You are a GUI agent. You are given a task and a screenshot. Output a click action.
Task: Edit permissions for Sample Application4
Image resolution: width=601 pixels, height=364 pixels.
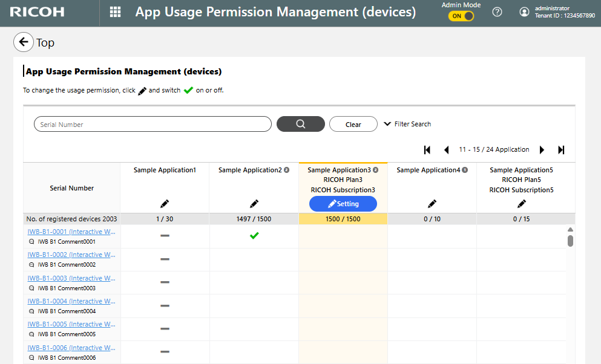[432, 204]
